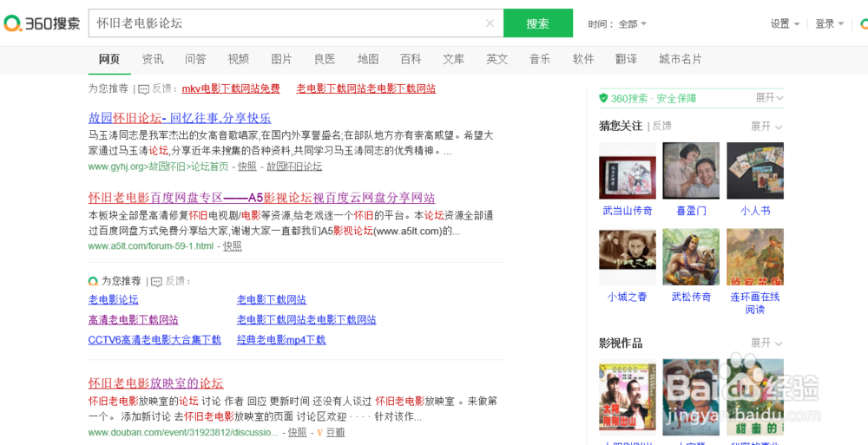Switch to the 问答 tab
This screenshot has height=445, width=868.
point(195,59)
